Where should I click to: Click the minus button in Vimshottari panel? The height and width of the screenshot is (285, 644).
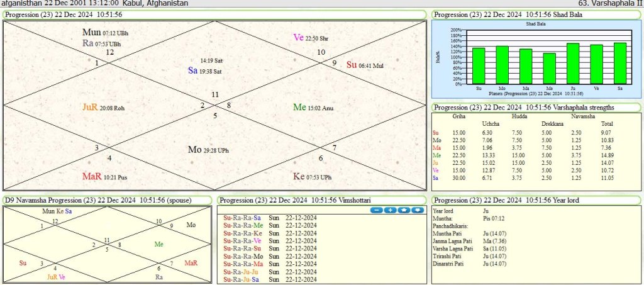click(377, 210)
